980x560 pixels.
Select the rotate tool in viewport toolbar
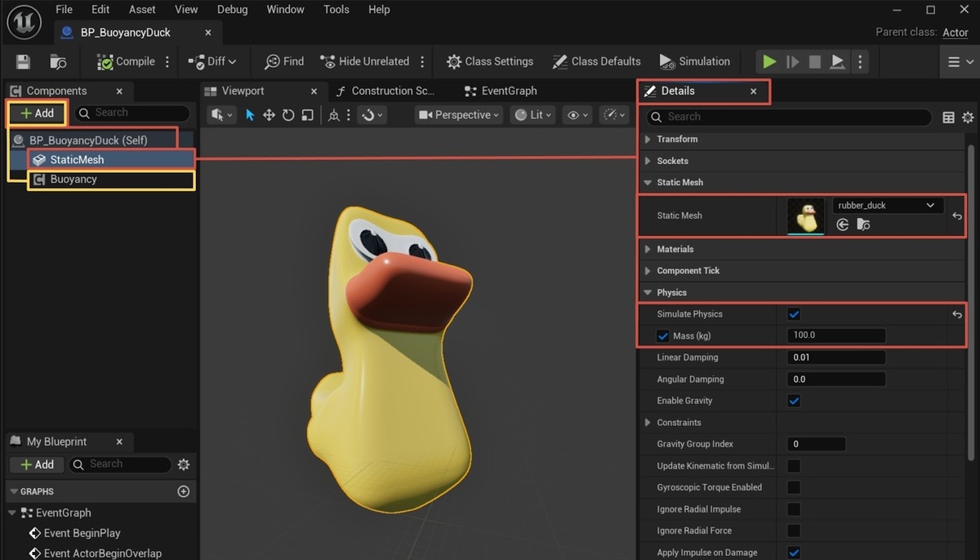(288, 115)
